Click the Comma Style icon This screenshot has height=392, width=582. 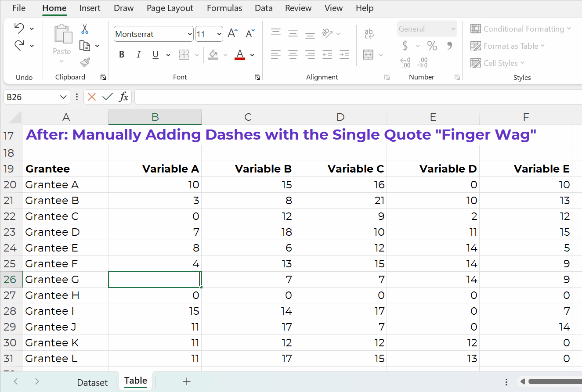coord(449,45)
